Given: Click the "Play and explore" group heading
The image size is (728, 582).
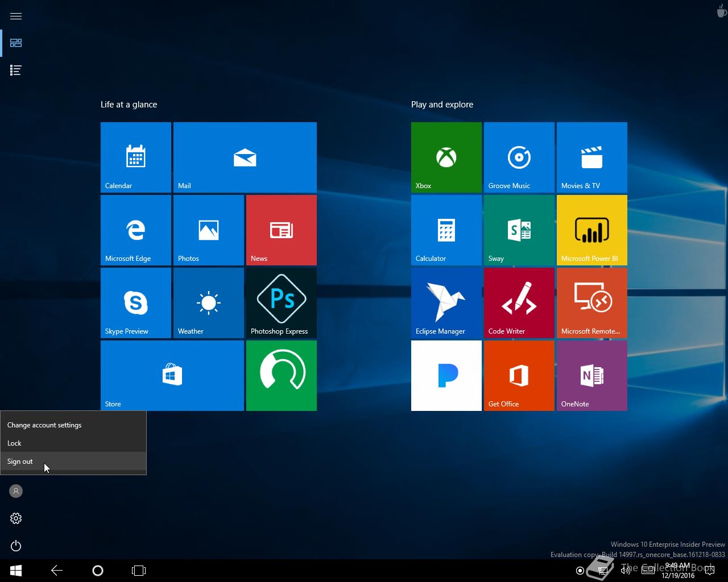Looking at the screenshot, I should click(x=442, y=105).
